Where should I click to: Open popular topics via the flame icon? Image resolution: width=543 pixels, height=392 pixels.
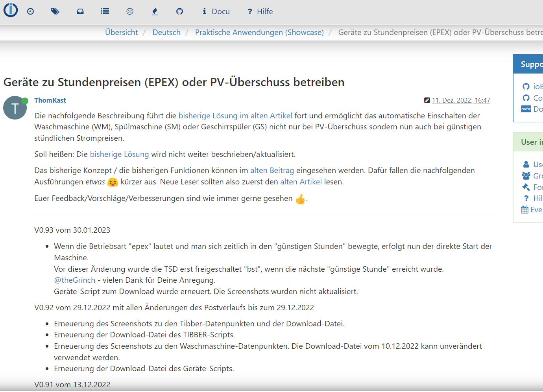click(155, 11)
